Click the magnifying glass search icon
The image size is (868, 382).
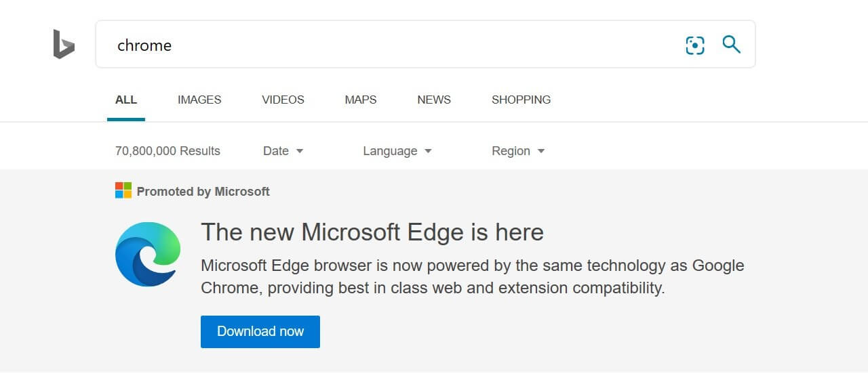pos(731,45)
